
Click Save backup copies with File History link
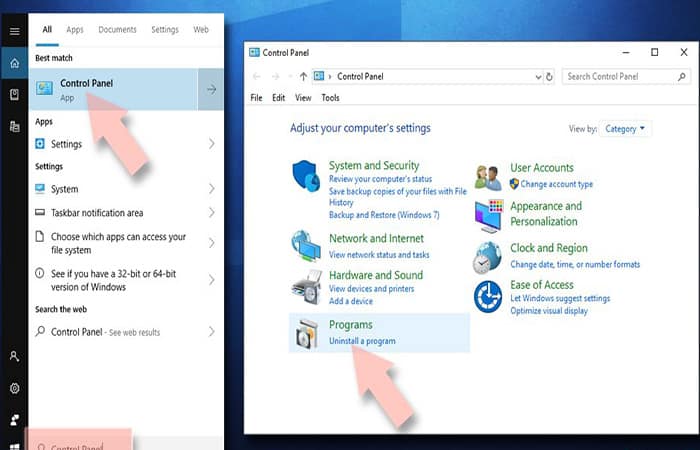(x=397, y=197)
